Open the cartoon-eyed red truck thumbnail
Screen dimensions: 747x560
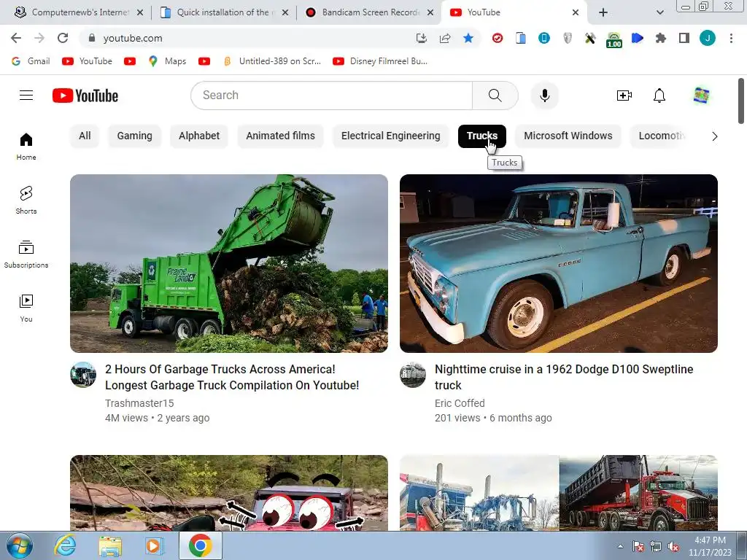point(229,493)
